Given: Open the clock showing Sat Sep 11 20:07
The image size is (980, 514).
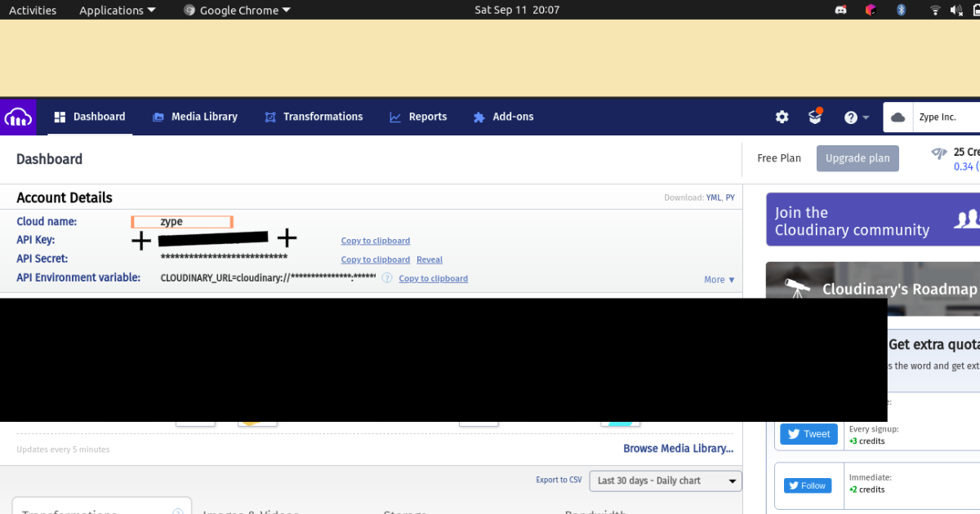Looking at the screenshot, I should point(517,10).
